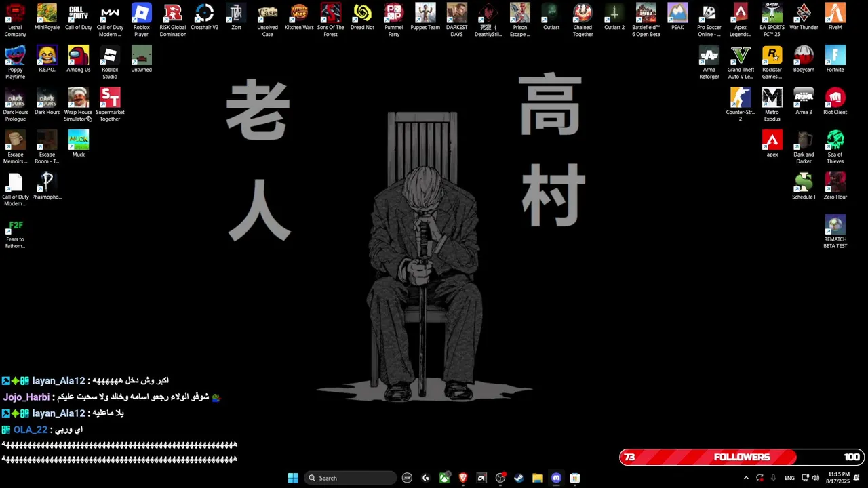The width and height of the screenshot is (868, 488).
Task: Launch EA SPORTS FC 25 icon
Action: 772,20
